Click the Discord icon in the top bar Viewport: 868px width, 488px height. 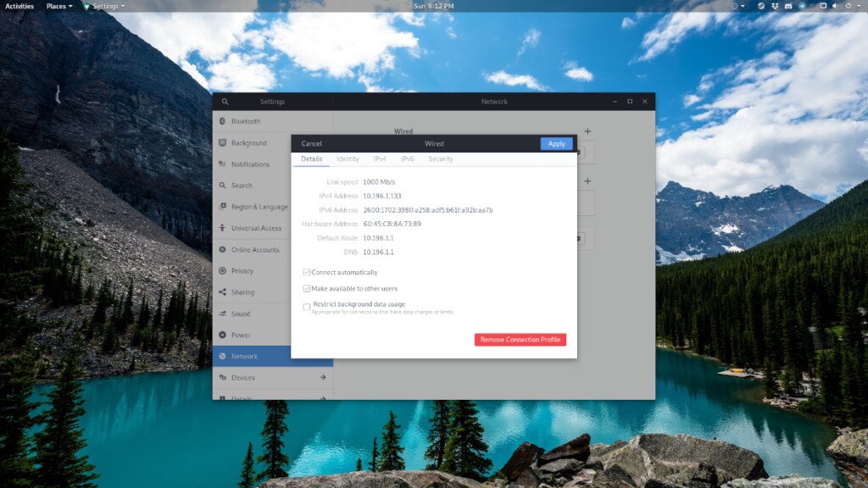789,5
